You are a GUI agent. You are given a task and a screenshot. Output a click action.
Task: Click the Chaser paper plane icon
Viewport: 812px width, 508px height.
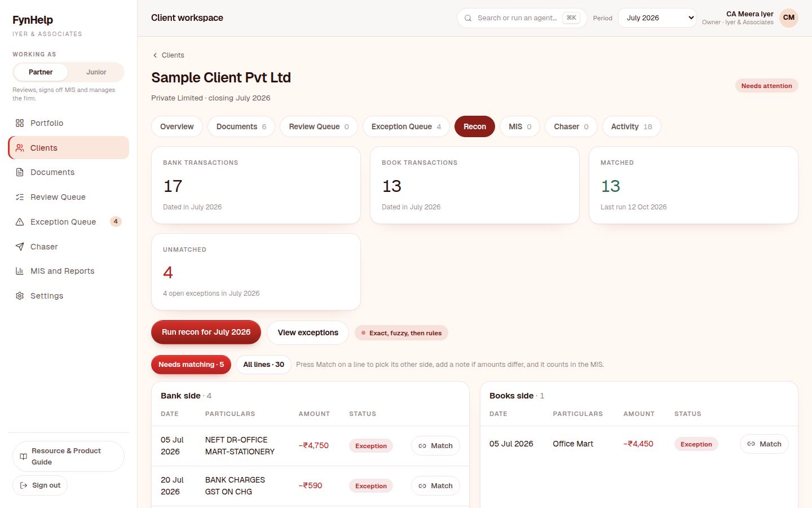click(20, 247)
